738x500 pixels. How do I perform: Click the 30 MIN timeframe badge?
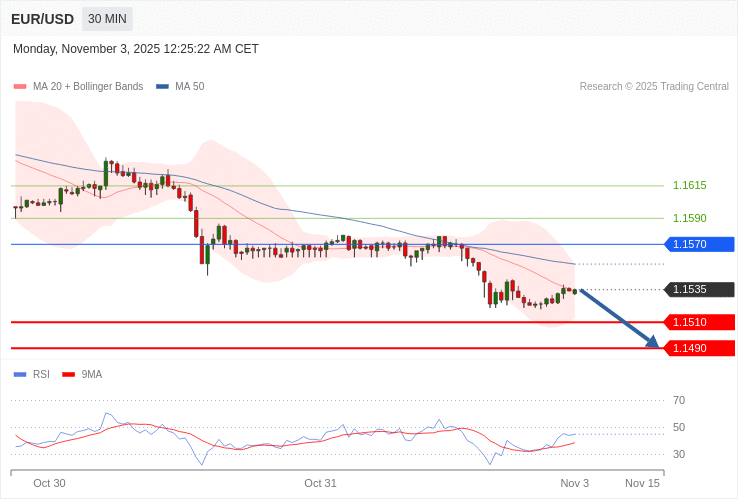click(106, 19)
